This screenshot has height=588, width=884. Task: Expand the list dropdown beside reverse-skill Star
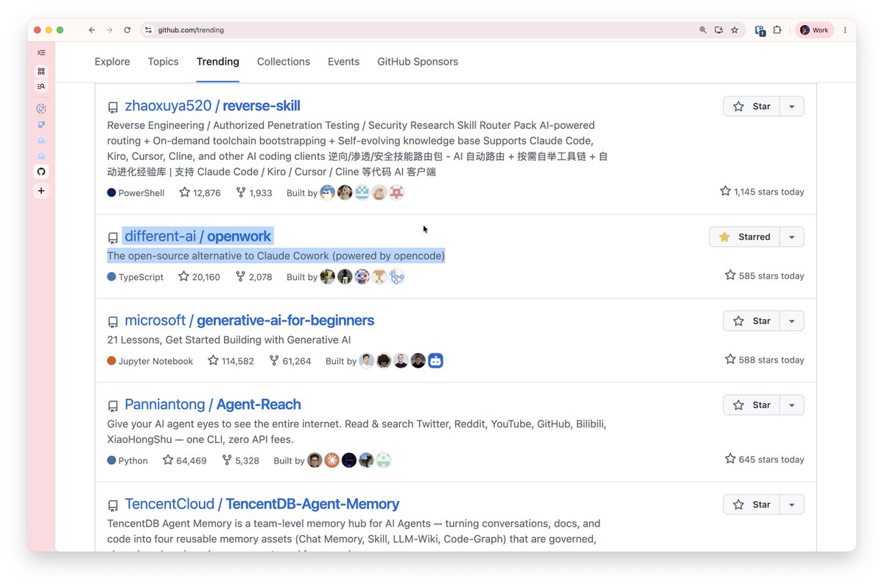pyautogui.click(x=792, y=106)
